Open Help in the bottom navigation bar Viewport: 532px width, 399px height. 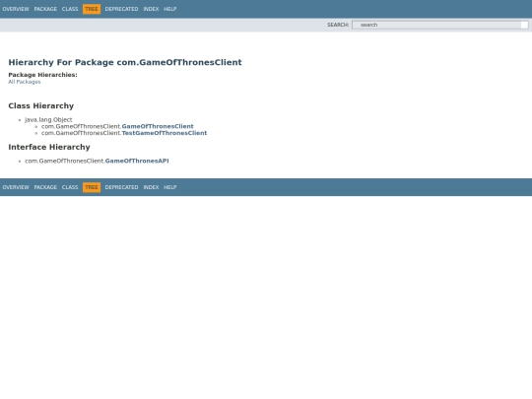(170, 187)
